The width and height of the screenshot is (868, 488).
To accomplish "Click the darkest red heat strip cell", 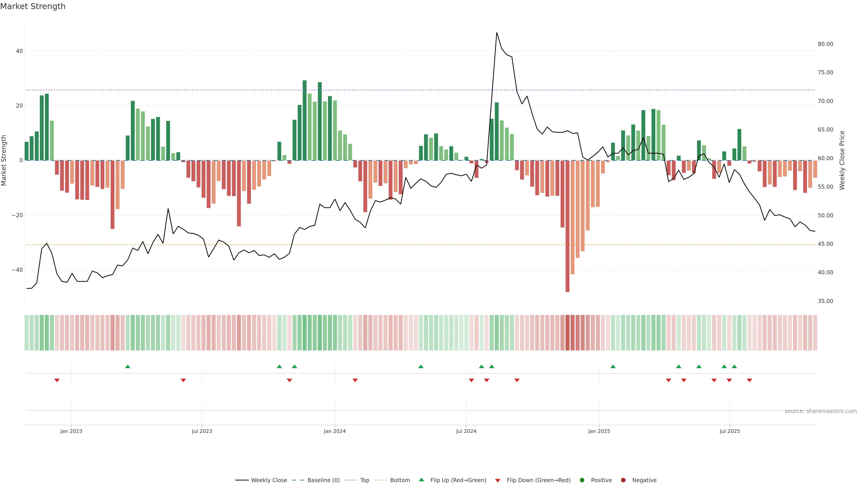I will [x=567, y=333].
